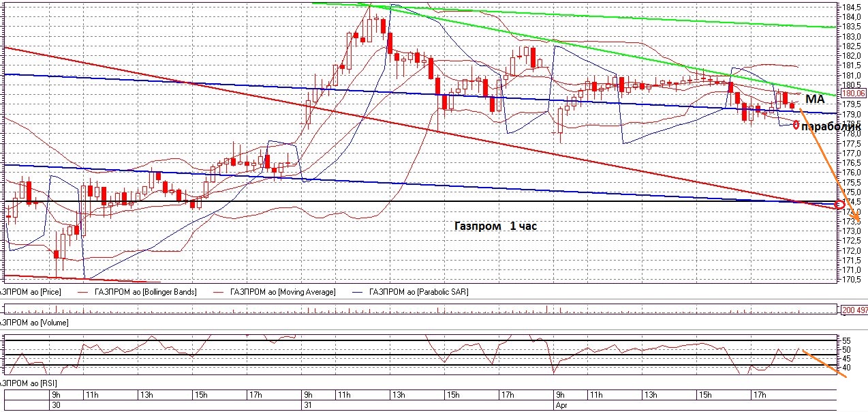
Task: Click the RSI axis level 50
Action: pyautogui.click(x=846, y=349)
